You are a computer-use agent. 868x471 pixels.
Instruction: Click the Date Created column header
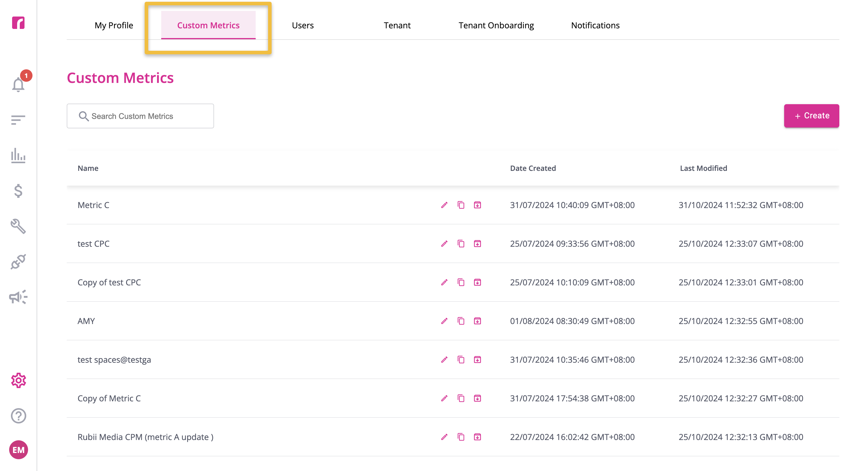pyautogui.click(x=533, y=168)
